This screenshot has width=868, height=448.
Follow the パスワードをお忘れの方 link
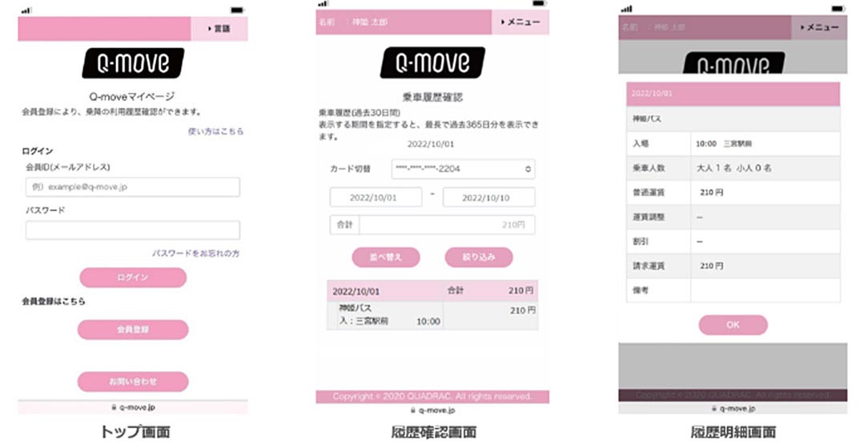point(195,254)
